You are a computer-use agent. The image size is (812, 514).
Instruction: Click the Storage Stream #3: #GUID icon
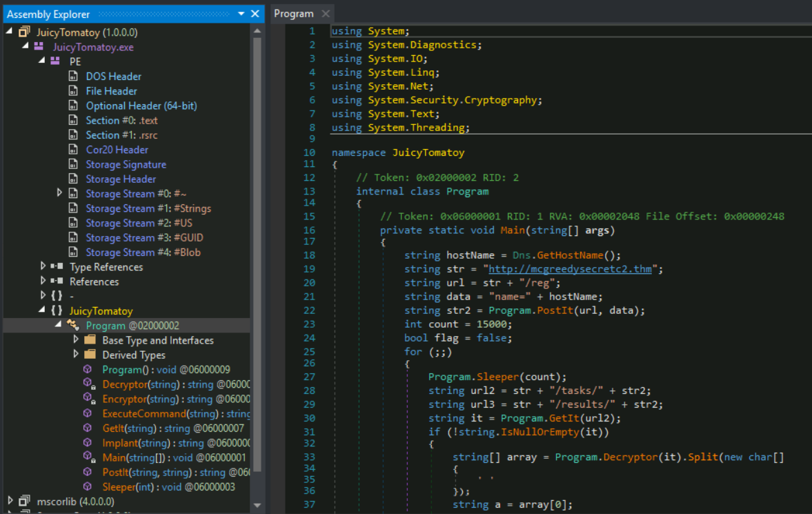click(74, 237)
